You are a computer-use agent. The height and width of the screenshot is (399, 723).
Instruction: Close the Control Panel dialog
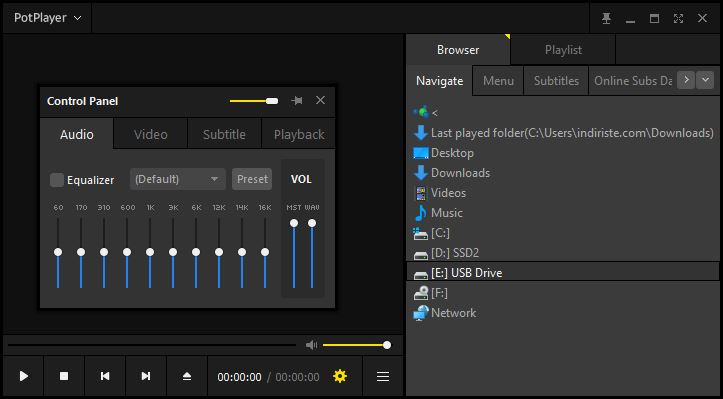coord(320,100)
